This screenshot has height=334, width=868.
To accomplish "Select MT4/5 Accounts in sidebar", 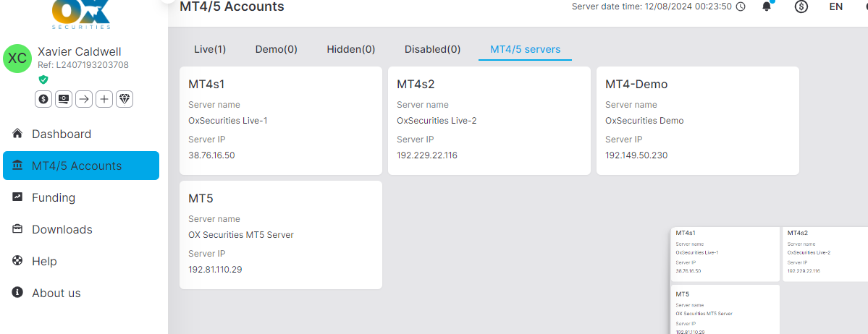I will [x=81, y=166].
